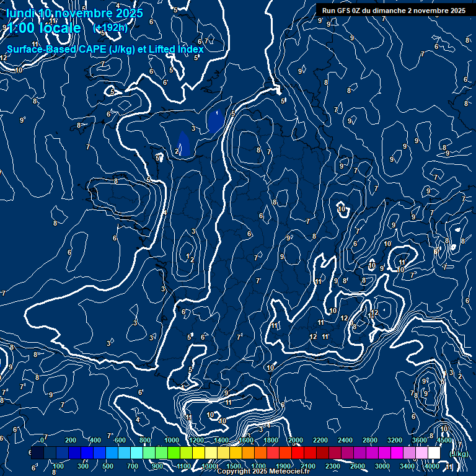Click the '2800' legend label
Screen dimensions: 476x476
coord(370,440)
